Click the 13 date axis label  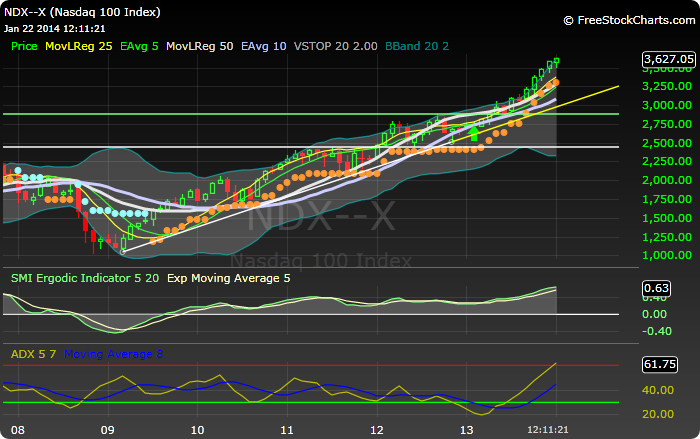pos(467,430)
